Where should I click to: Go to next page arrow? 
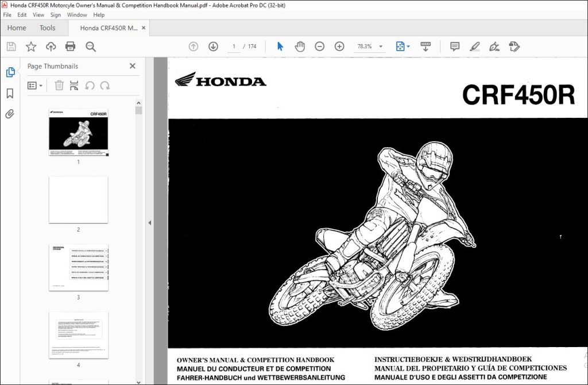coord(213,47)
